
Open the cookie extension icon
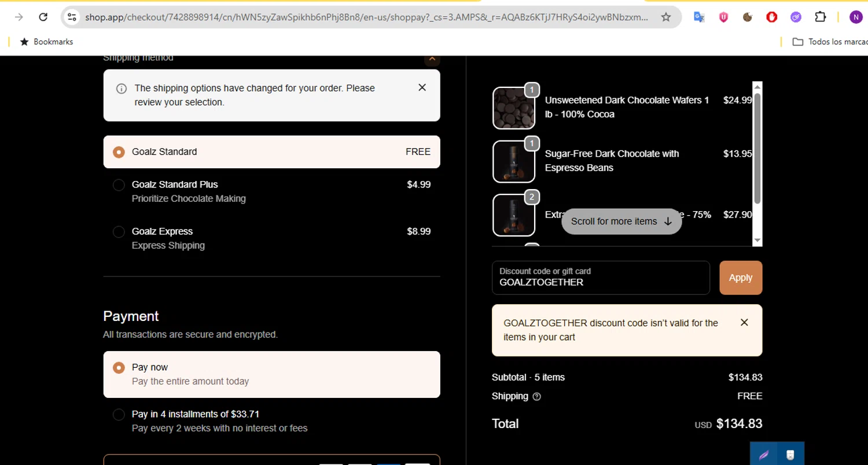[748, 17]
